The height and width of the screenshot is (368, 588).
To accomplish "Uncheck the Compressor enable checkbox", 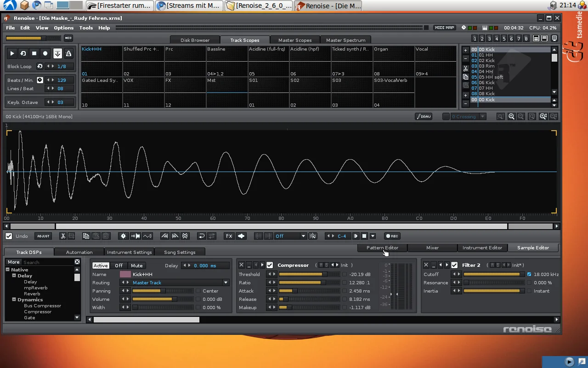I will 270,265.
